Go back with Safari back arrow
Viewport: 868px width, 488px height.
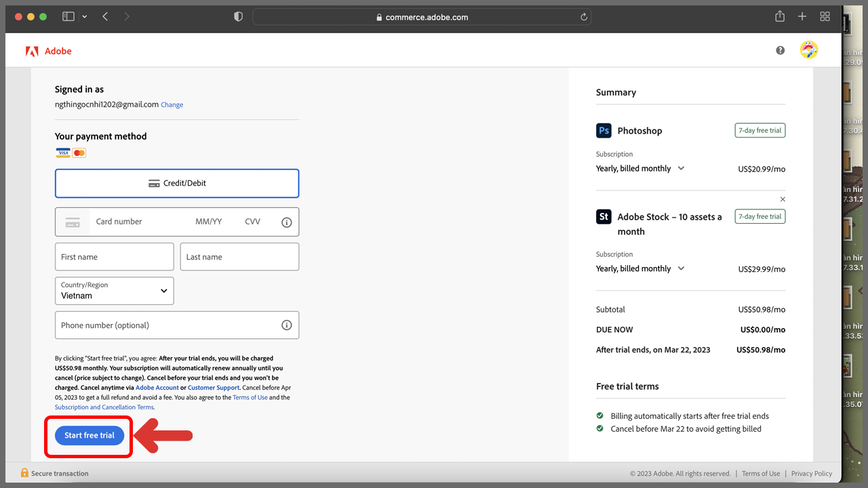click(x=105, y=16)
